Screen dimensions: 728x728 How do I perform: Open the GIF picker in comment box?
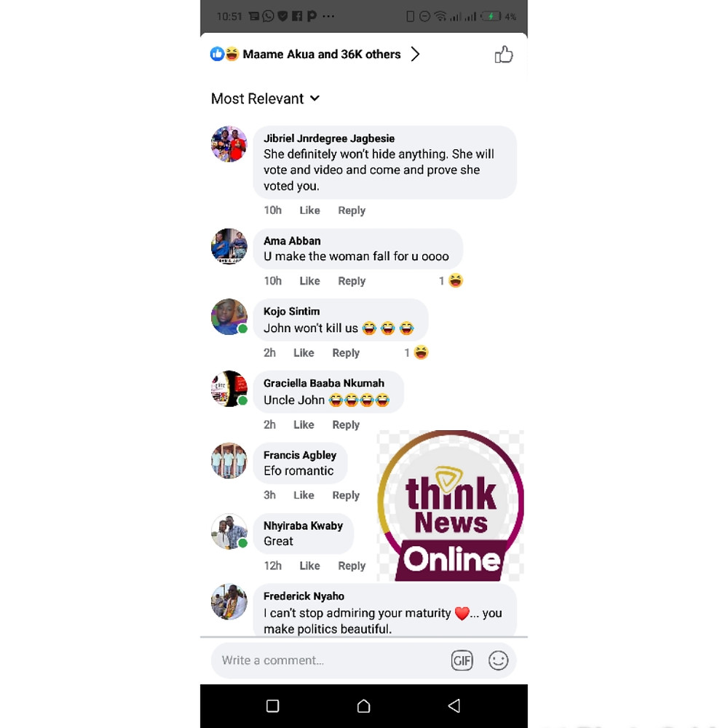(462, 660)
